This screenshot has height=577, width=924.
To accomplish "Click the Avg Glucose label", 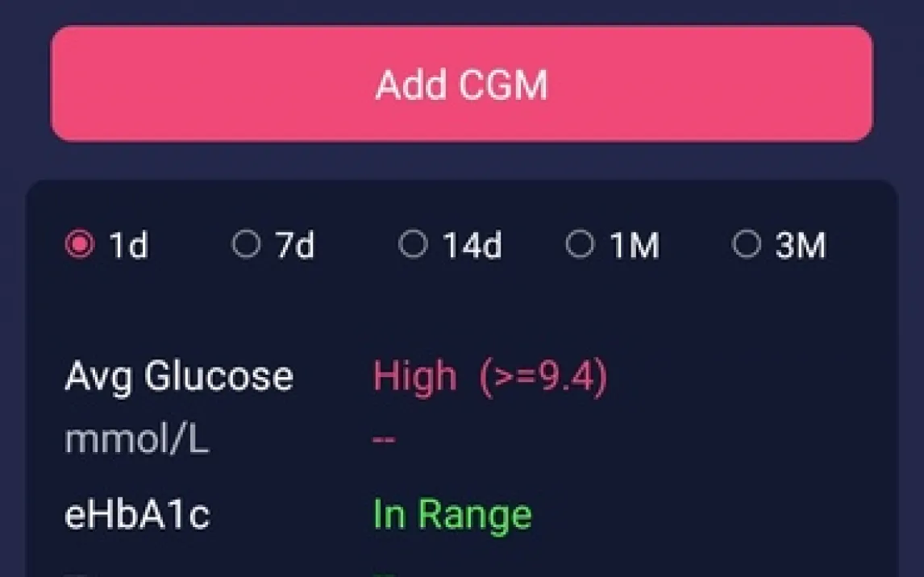I will tap(179, 376).
